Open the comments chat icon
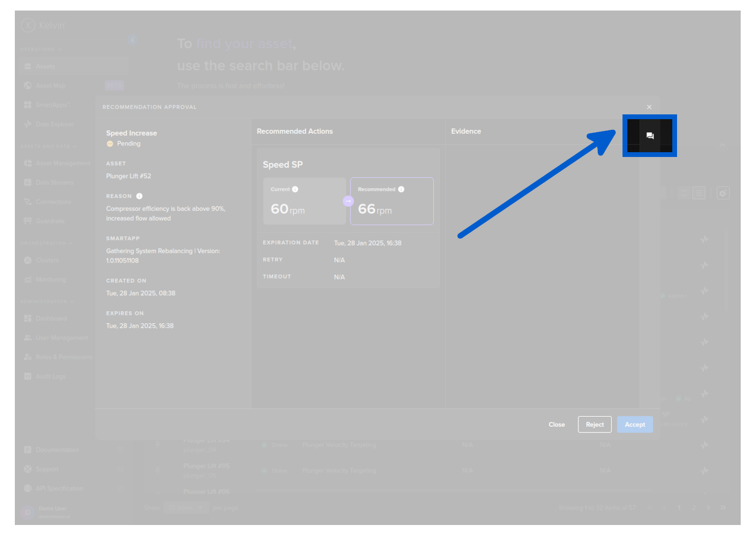This screenshot has width=756, height=536. [x=650, y=136]
